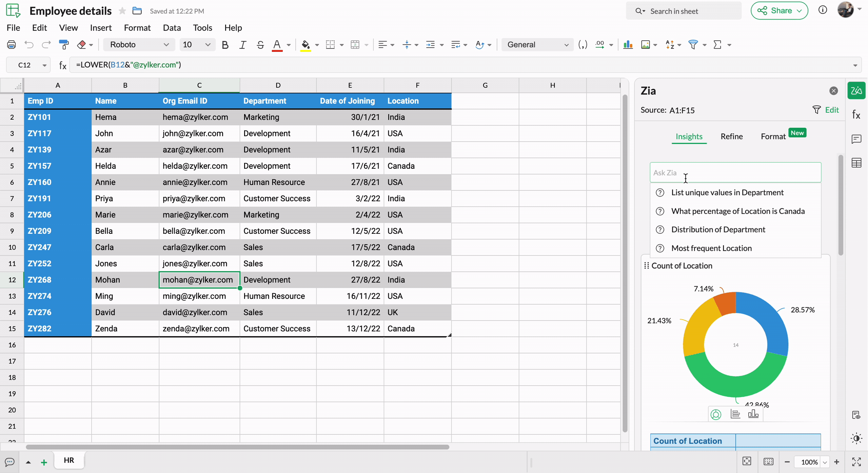Open comments panel in right sidebar
868x473 pixels.
click(856, 139)
